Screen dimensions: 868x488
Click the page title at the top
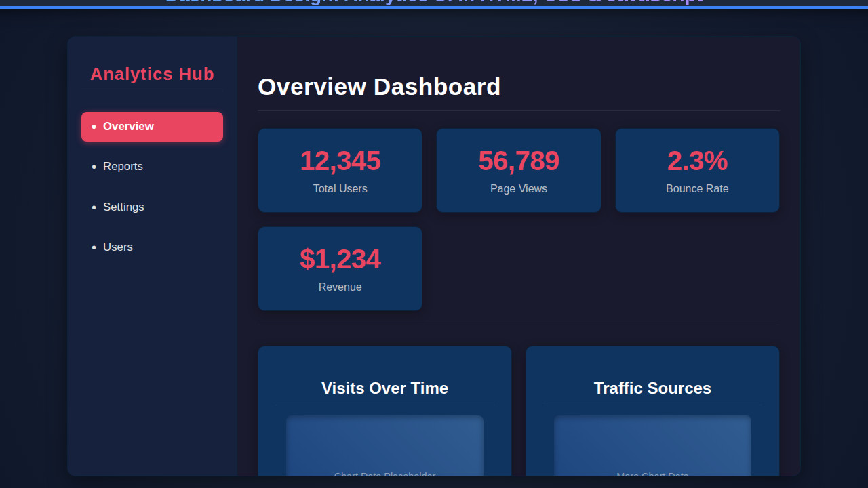point(434,3)
